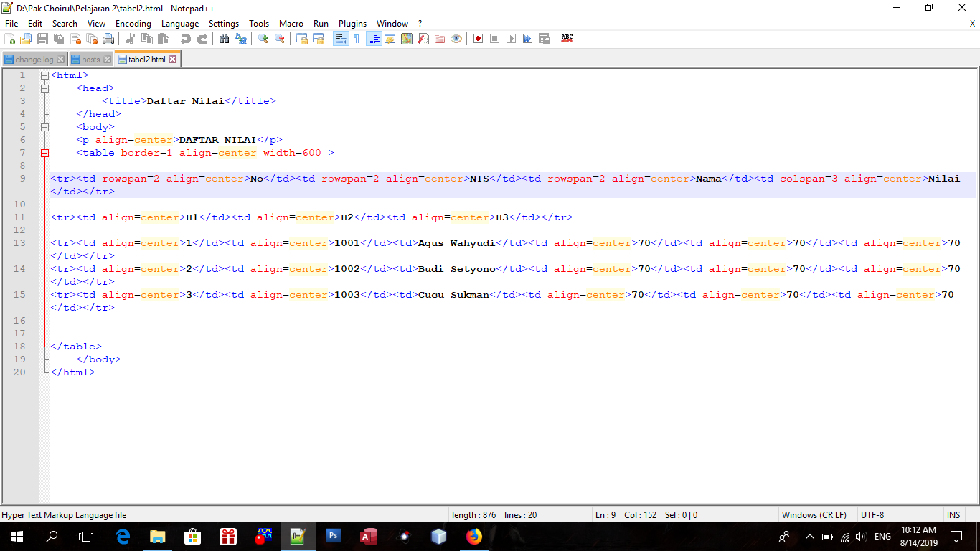Open the Encoding menu
This screenshot has width=980, height=551.
click(x=133, y=24)
